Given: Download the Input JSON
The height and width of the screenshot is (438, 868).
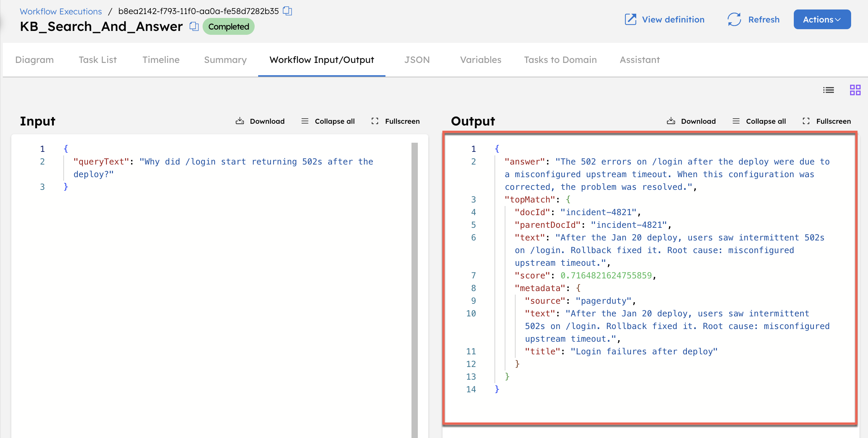Looking at the screenshot, I should (x=260, y=121).
